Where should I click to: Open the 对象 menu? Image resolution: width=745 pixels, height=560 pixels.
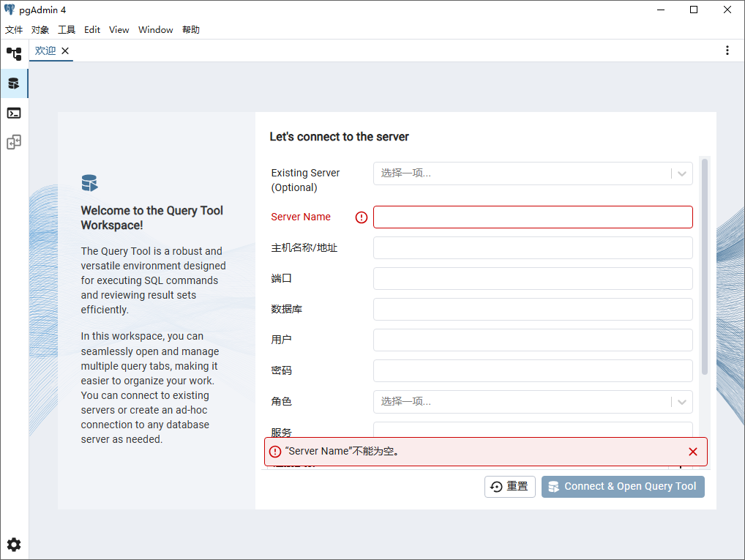click(x=40, y=30)
